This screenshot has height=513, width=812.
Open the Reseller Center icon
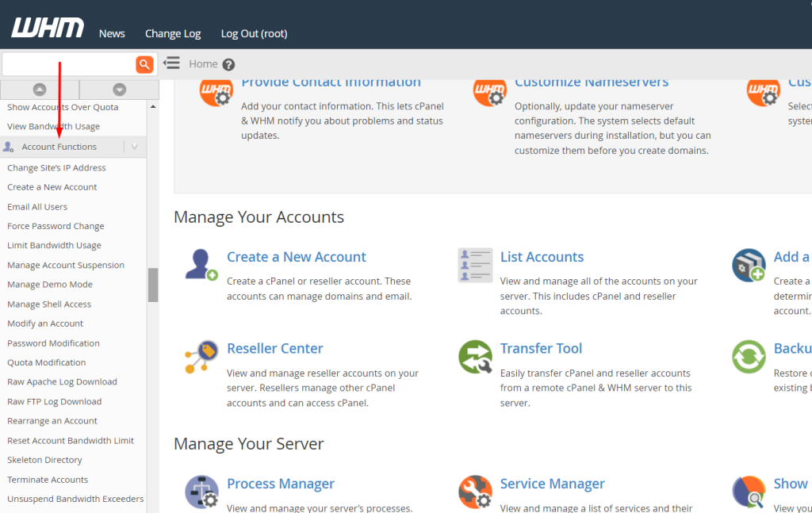tap(201, 357)
